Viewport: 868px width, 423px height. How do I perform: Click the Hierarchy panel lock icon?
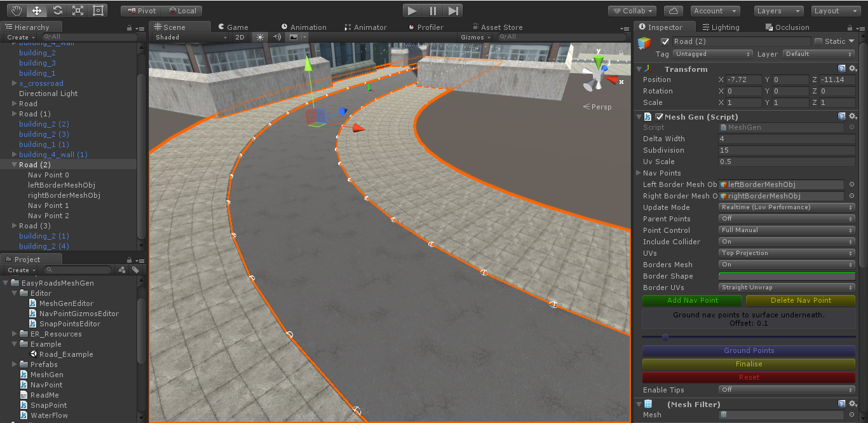tap(130, 27)
